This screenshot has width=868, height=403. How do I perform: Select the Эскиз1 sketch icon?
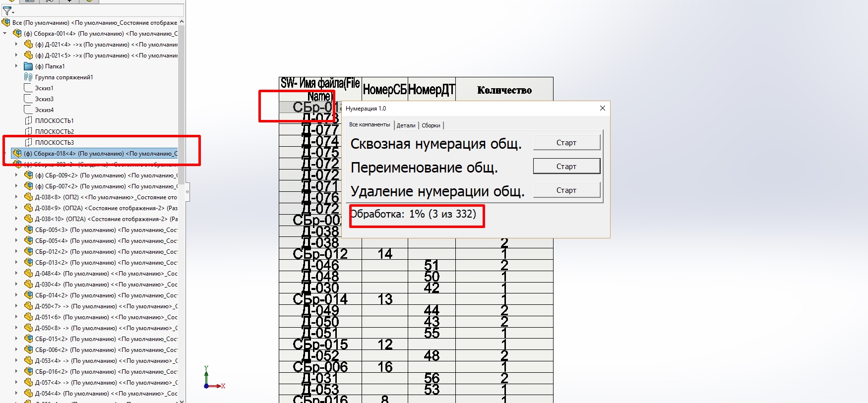point(29,88)
